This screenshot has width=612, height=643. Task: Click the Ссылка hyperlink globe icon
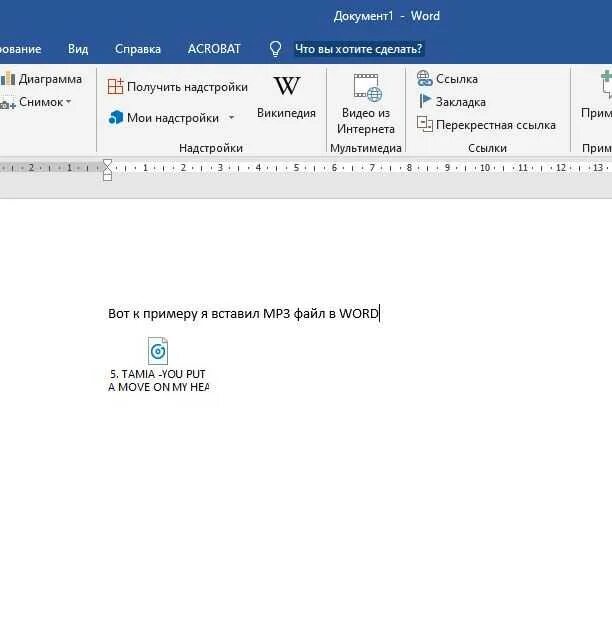point(425,78)
